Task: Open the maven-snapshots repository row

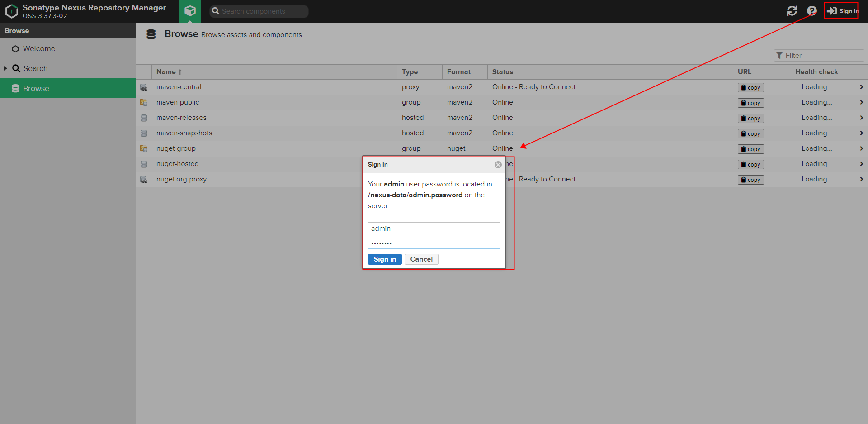Action: [502, 133]
